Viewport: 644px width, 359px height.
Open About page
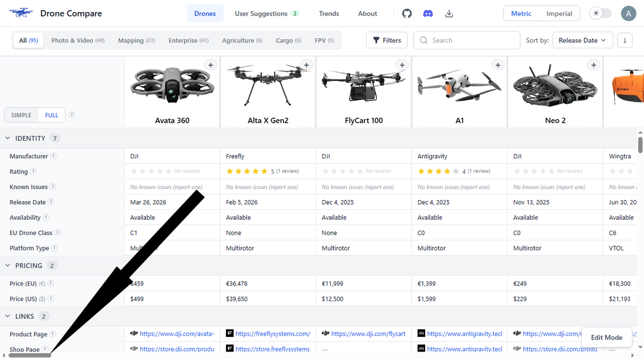[x=367, y=14]
